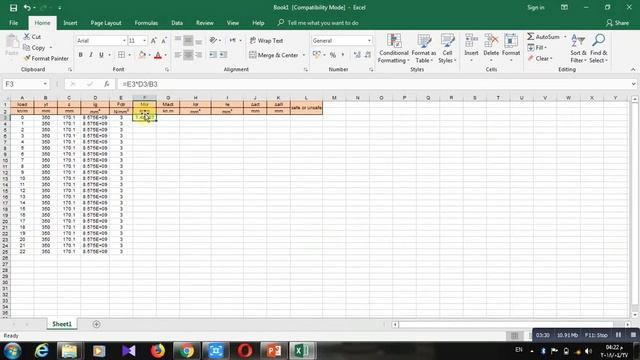640x360 pixels.
Task: Click the fill color bucket swatch
Action: point(142,55)
